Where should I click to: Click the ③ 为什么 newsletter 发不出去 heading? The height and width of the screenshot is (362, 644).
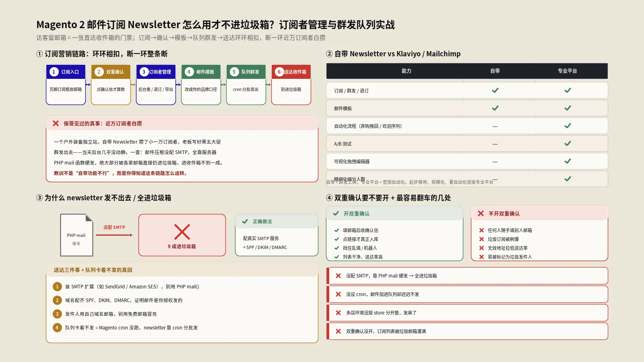pyautogui.click(x=104, y=198)
